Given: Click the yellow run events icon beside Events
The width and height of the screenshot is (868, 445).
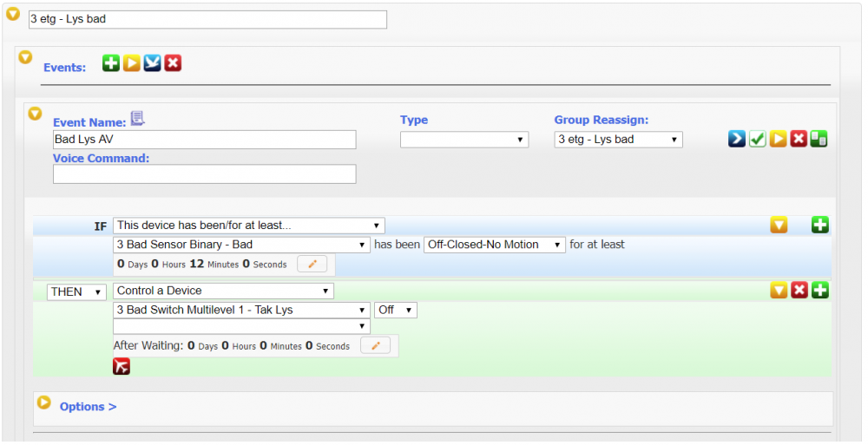Looking at the screenshot, I should click(131, 63).
